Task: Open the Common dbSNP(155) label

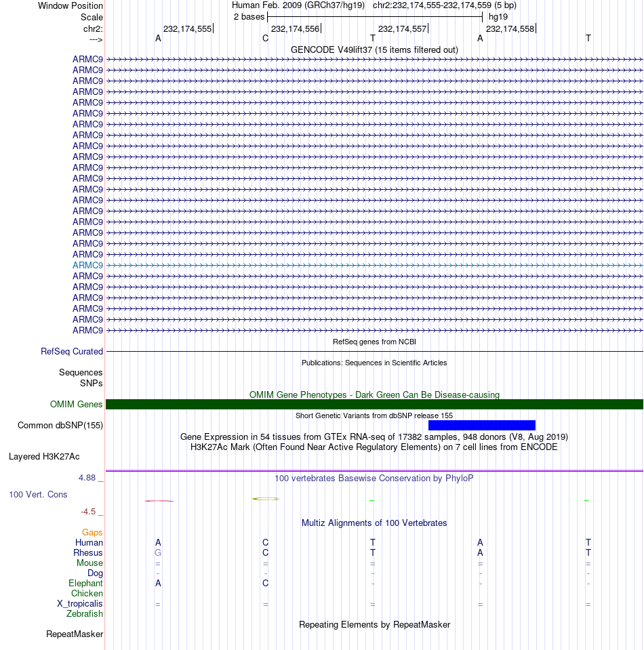Action: pos(60,426)
